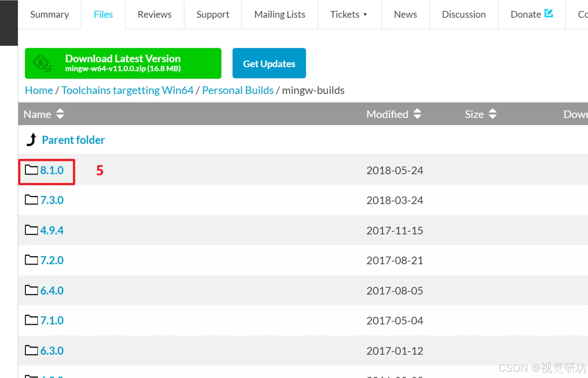Image resolution: width=588 pixels, height=378 pixels.
Task: Click the Get Updates button
Action: pyautogui.click(x=269, y=63)
